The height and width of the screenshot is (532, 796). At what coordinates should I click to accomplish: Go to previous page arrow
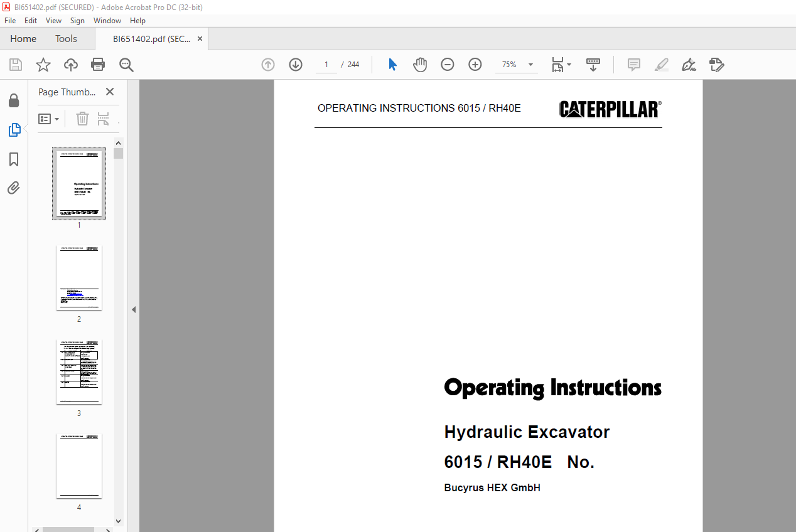coord(268,65)
